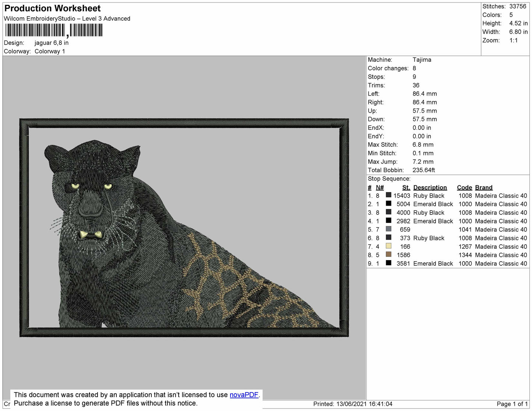This screenshot has width=532, height=411.
Task: Select the Color changes value '8'
Action: coord(415,68)
